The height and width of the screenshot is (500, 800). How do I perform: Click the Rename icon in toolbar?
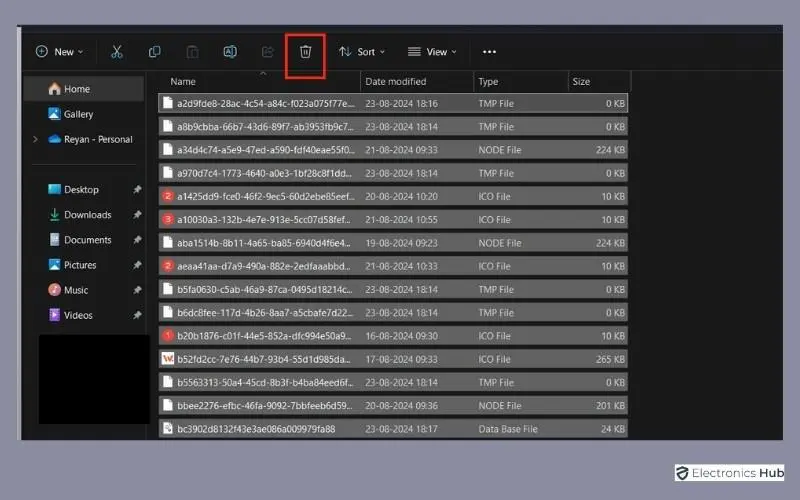230,52
